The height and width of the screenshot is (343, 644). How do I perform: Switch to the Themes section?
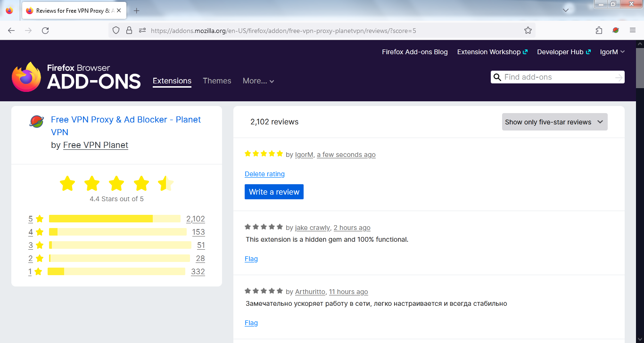[x=217, y=81]
